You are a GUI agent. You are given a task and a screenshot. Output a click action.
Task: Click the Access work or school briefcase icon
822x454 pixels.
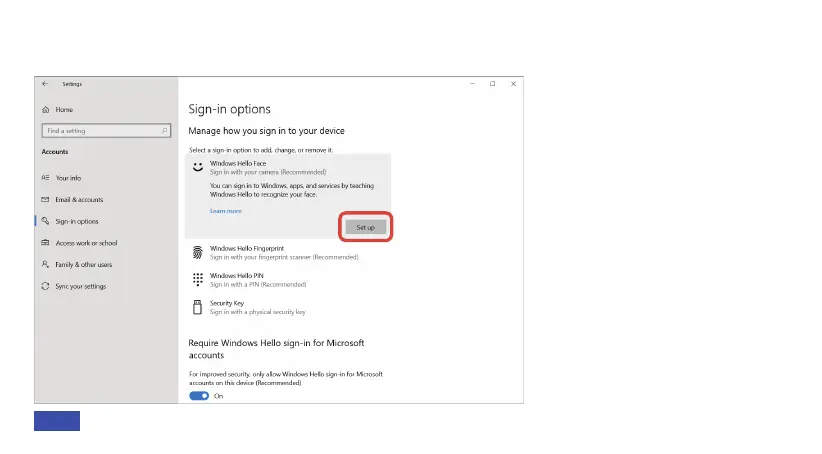(45, 243)
